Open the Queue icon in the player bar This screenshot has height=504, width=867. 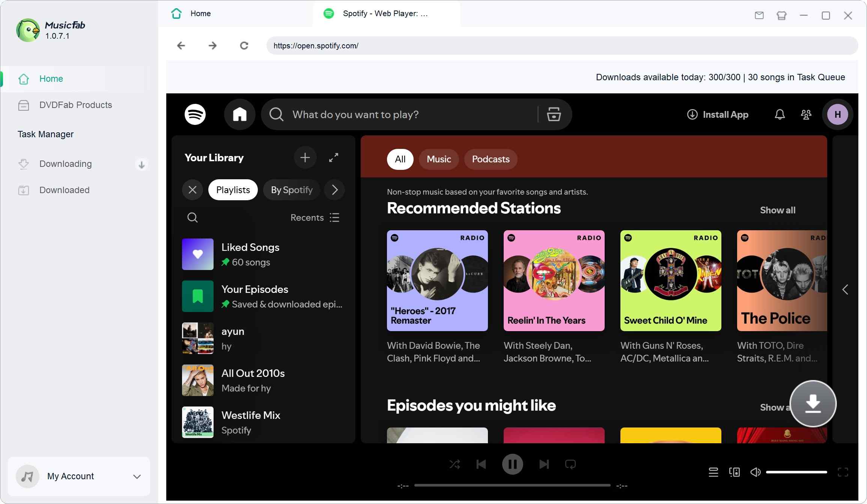click(x=713, y=472)
